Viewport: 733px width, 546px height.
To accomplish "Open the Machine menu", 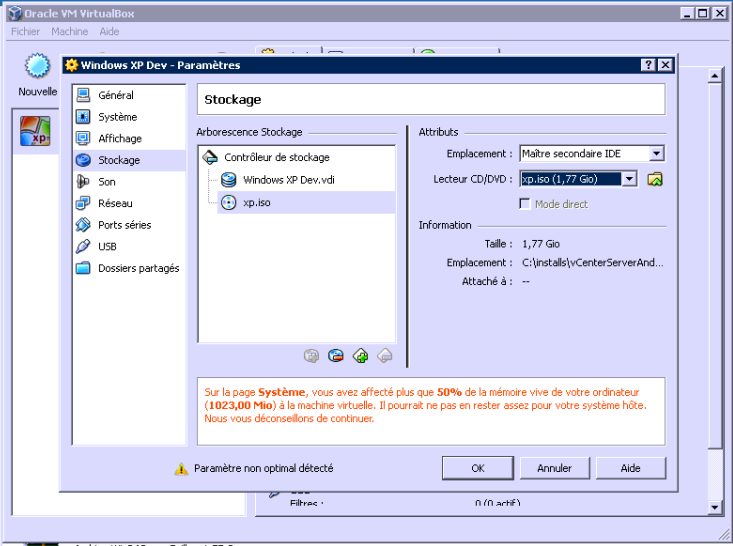I will pyautogui.click(x=70, y=32).
